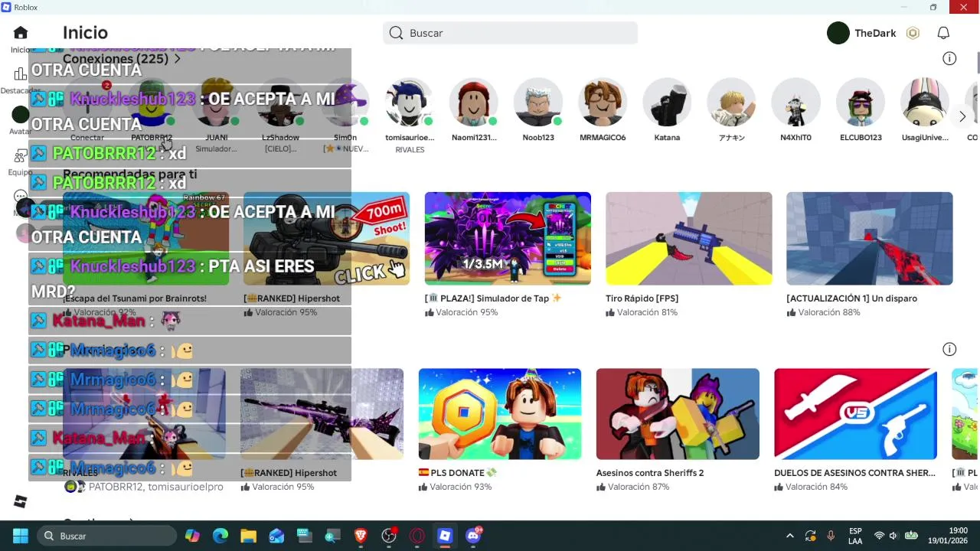
Task: Click the microphone icon in system tray
Action: (831, 536)
